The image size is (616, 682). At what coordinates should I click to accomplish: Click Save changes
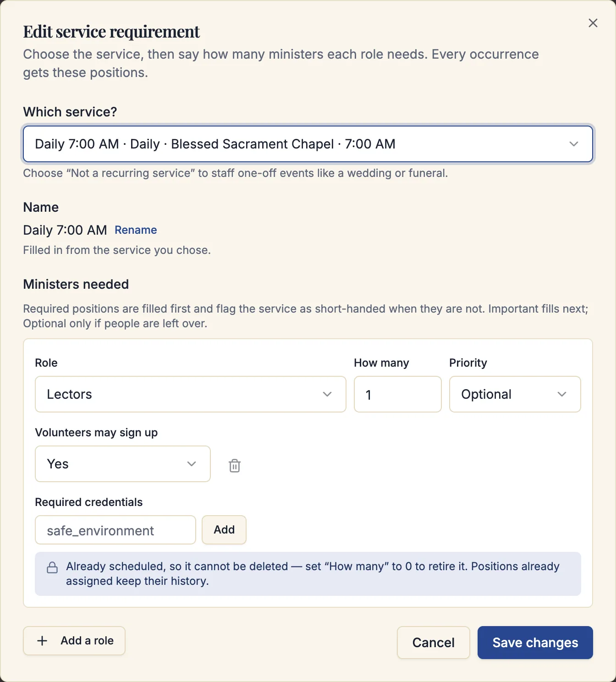pos(535,643)
